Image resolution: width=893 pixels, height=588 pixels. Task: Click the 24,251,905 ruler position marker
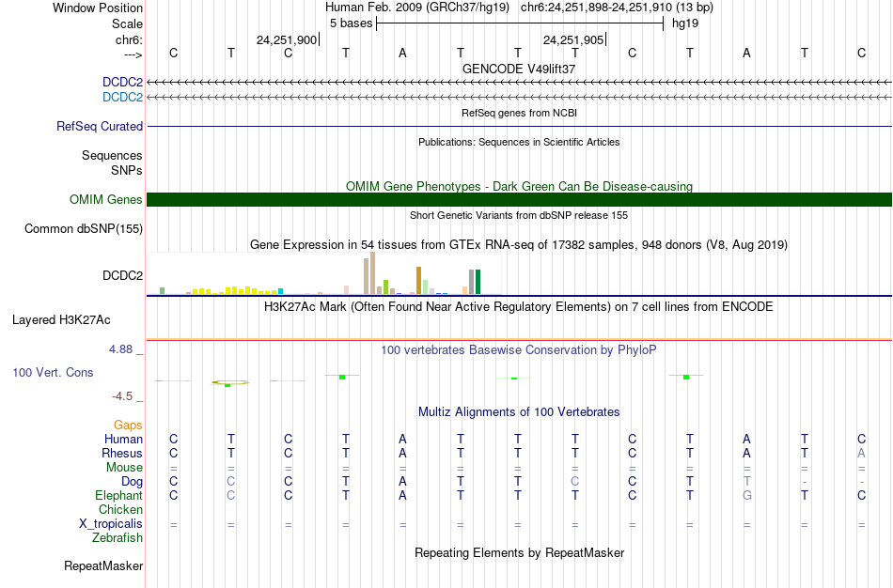pyautogui.click(x=574, y=39)
